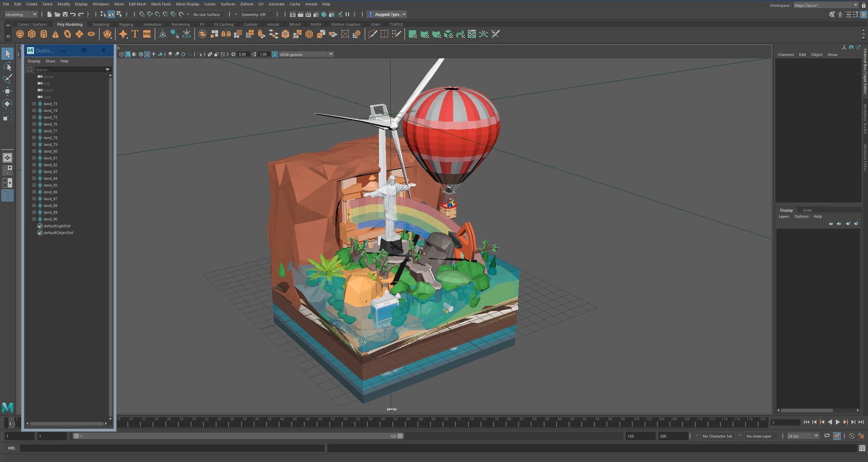Toggle auto keyframe button

pos(852,436)
